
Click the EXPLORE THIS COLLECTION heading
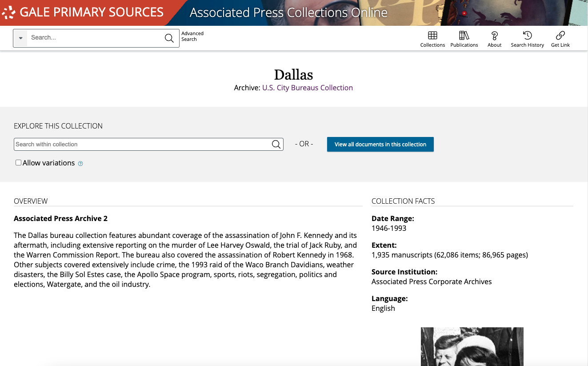58,126
